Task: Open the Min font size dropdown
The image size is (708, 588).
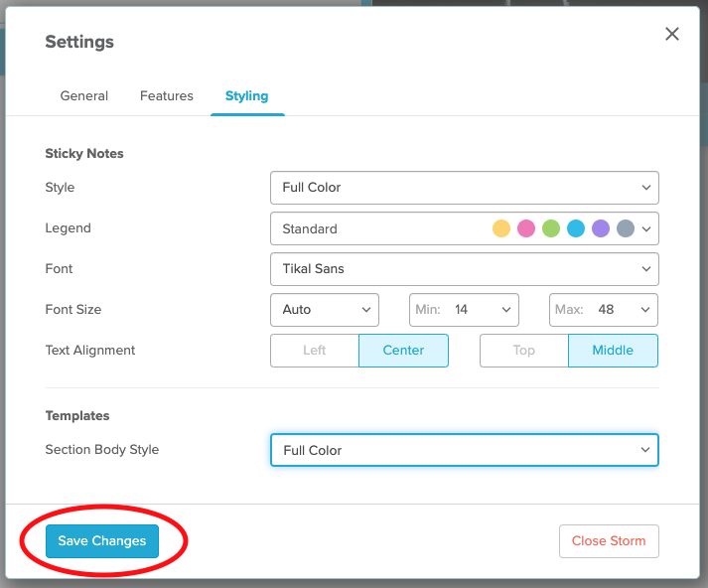Action: tap(464, 310)
